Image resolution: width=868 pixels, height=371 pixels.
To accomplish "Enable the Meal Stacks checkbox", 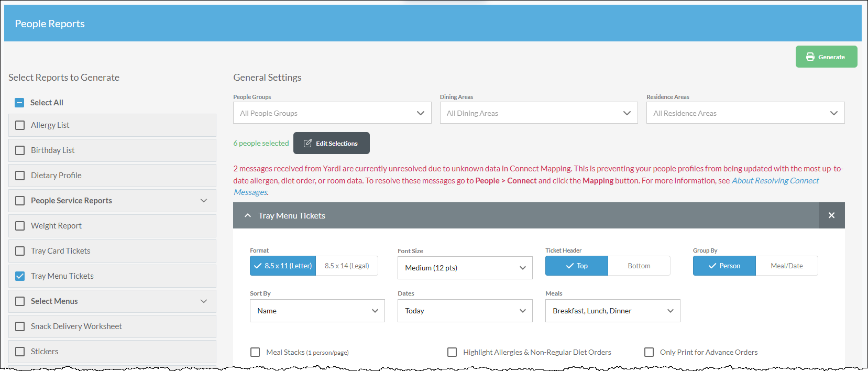I will click(x=255, y=352).
